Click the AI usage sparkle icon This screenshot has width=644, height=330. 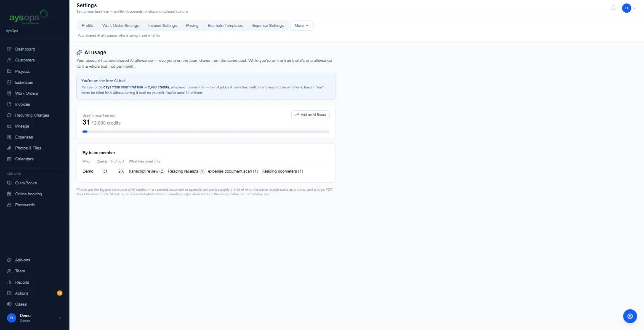pyautogui.click(x=79, y=53)
